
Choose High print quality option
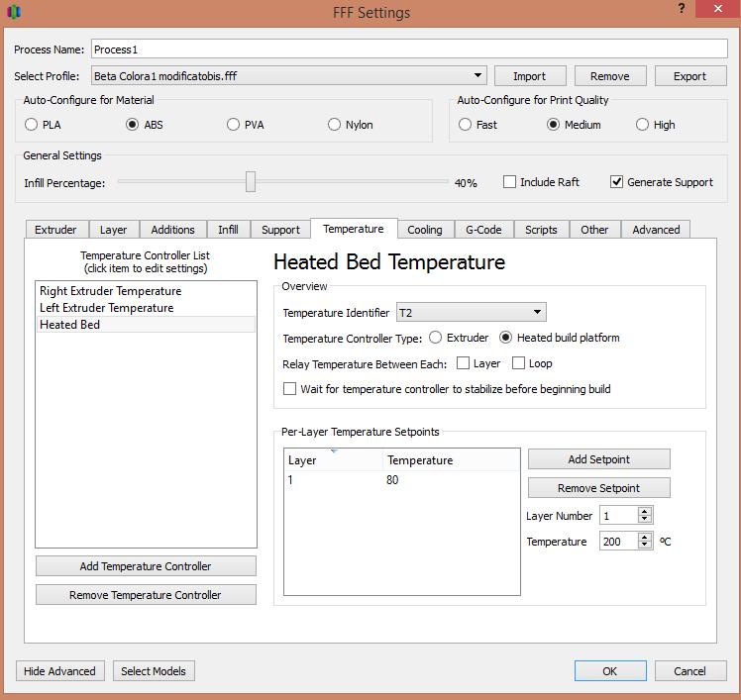[643, 125]
